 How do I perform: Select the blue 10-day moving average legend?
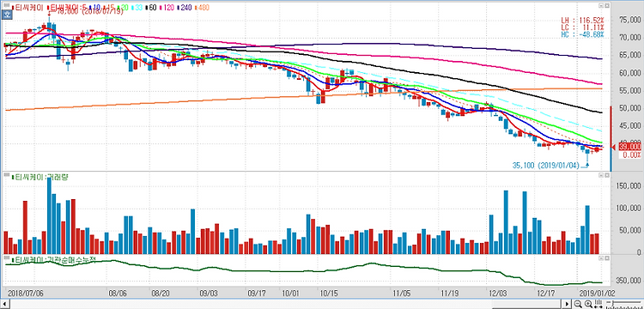click(94, 8)
